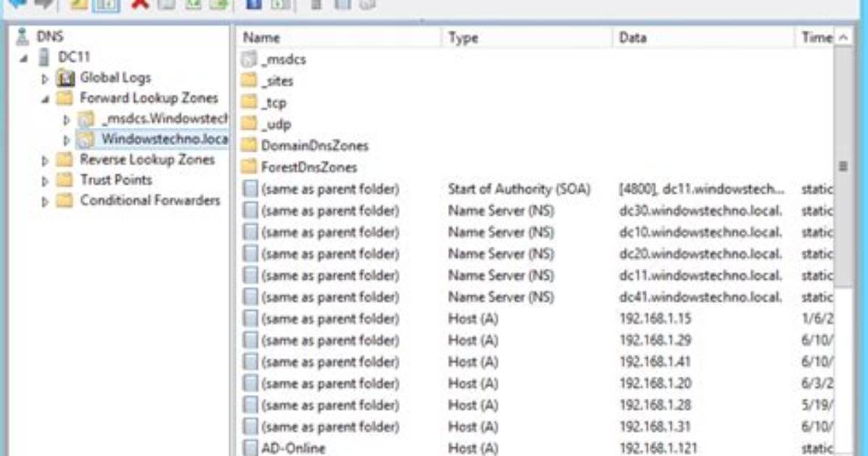Click the 'Host (A)' type for AD-Online
This screenshot has height=456, width=868.
473,448
